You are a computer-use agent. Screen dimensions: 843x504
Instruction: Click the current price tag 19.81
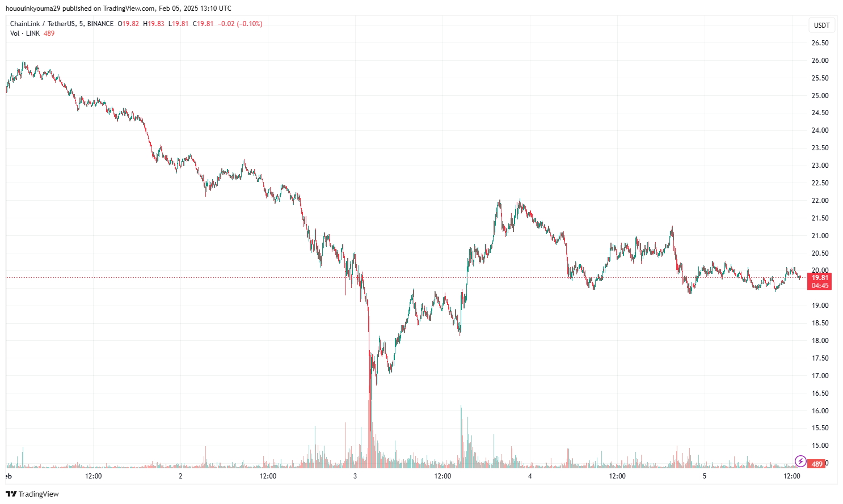click(820, 278)
